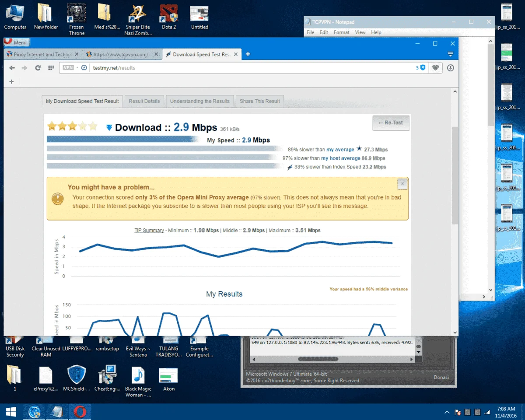Open the Opera downloads icon
The width and height of the screenshot is (525, 420).
pos(450,68)
